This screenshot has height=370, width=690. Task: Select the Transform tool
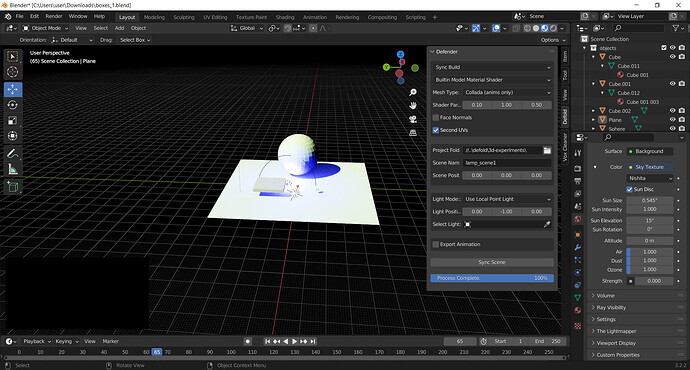pos(13,136)
